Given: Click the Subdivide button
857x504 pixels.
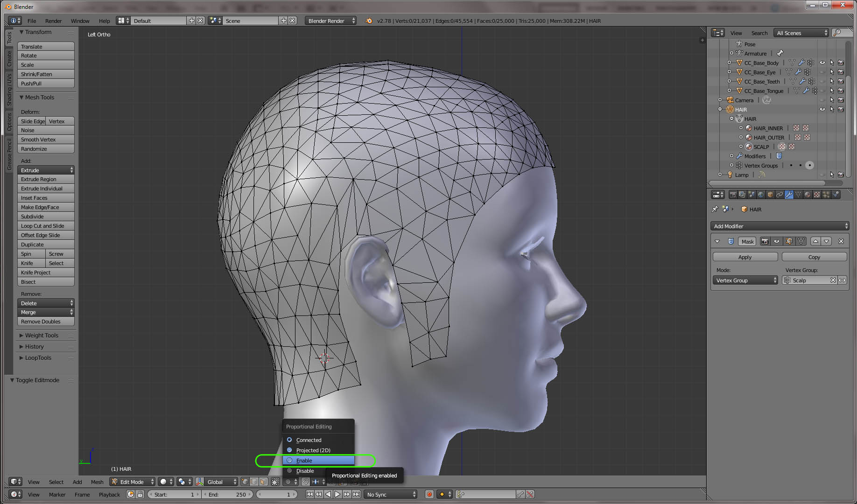Looking at the screenshot, I should 46,216.
